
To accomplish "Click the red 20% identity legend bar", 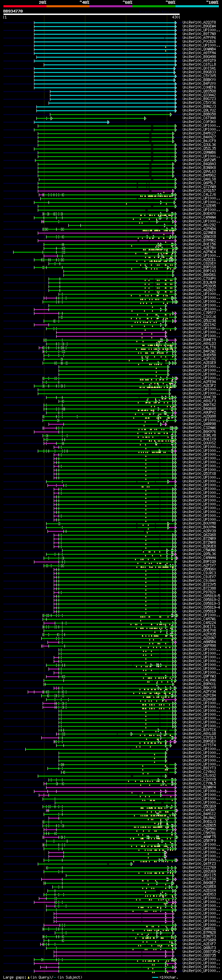I will [x=25, y=6].
